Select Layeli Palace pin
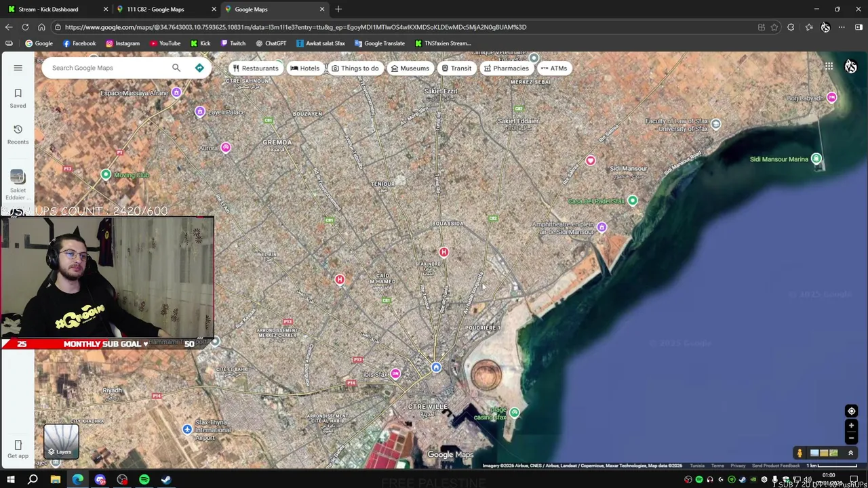This screenshot has width=868, height=488. coord(199,112)
